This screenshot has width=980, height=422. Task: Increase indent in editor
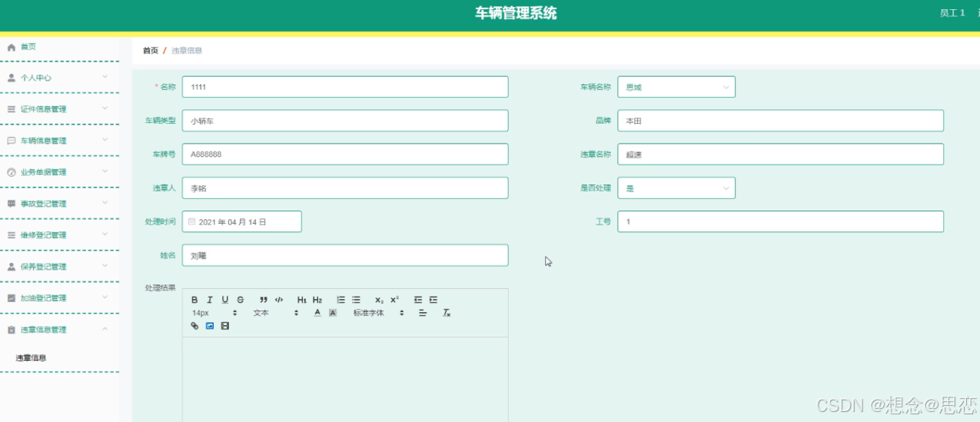coord(434,300)
